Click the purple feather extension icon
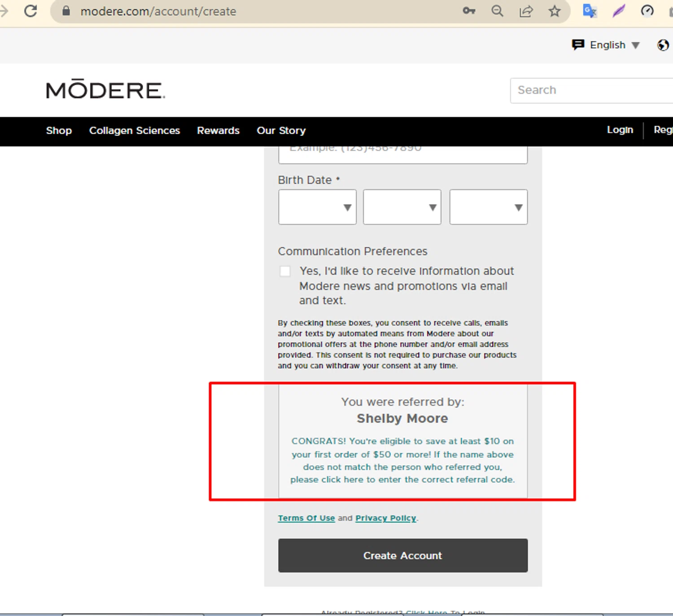 [619, 11]
